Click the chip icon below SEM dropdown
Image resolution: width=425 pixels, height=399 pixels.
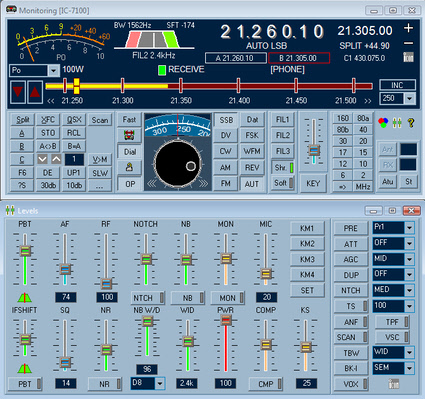click(394, 384)
